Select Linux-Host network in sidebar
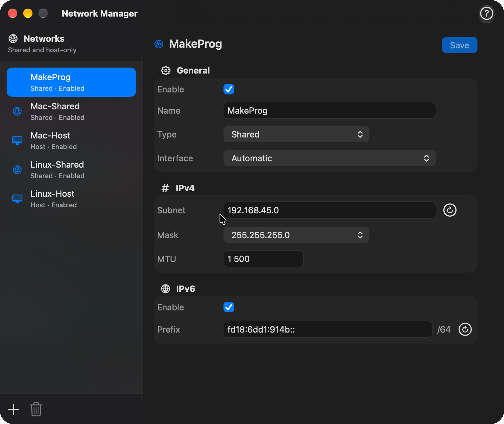 point(71,199)
